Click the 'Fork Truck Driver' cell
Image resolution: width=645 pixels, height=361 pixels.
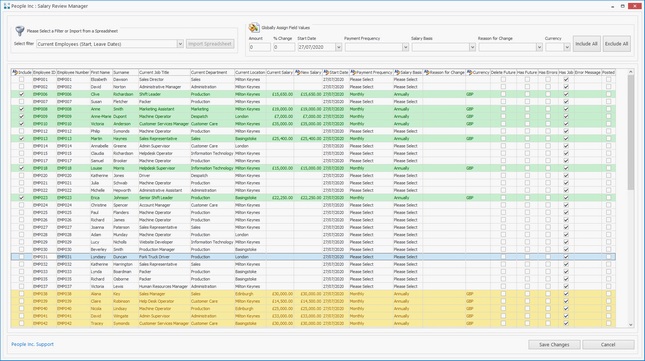click(164, 257)
